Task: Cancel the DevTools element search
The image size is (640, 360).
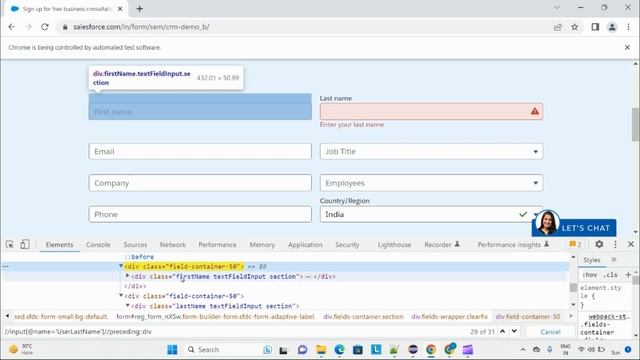Action: pos(550,332)
